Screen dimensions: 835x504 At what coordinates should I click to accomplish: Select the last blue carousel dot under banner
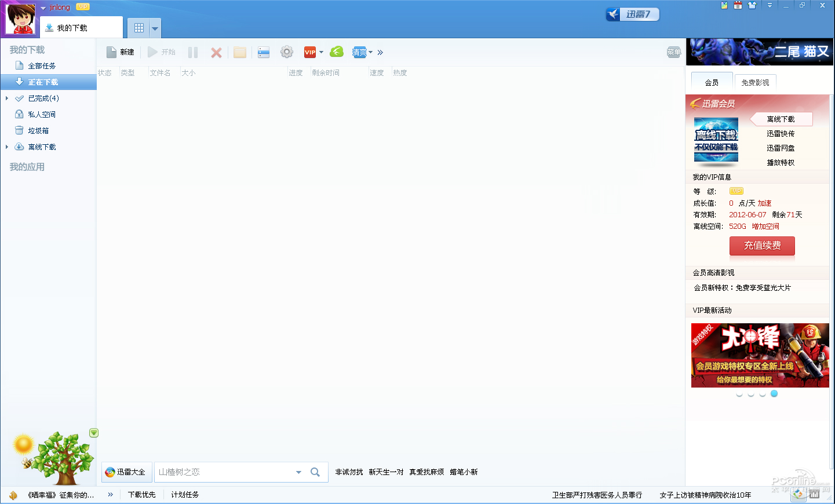point(774,394)
